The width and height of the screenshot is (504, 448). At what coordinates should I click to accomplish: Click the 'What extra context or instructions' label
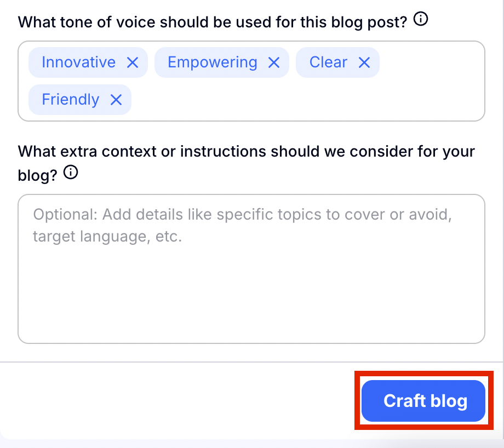247,151
